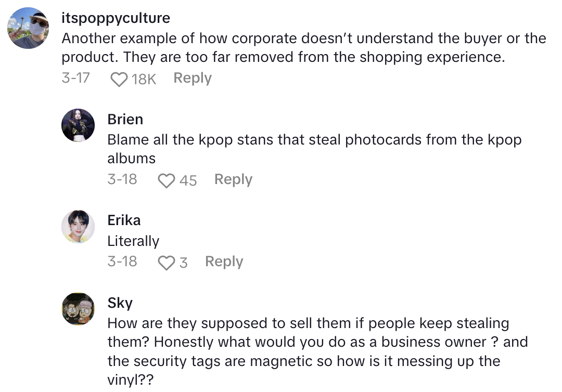
Task: Tap Sky's cartoon profile avatar
Action: (78, 309)
